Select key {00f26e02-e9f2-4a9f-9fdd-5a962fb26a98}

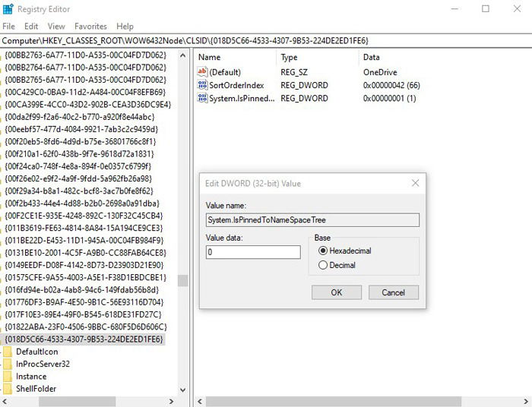pos(78,178)
